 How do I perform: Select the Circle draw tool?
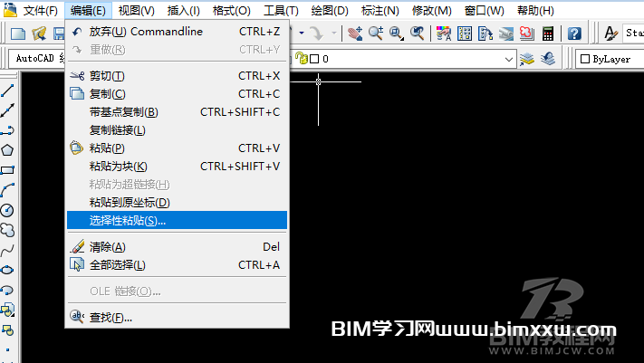(x=8, y=210)
